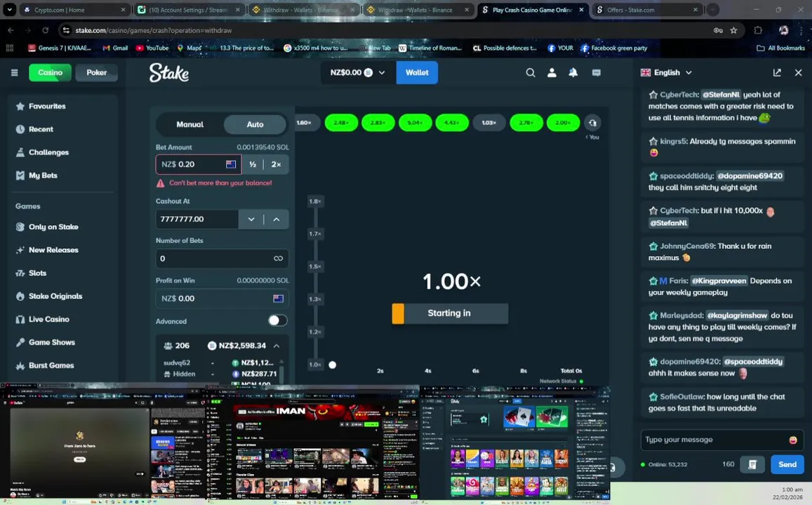
Task: Collapse the players list chevron
Action: pos(277,346)
